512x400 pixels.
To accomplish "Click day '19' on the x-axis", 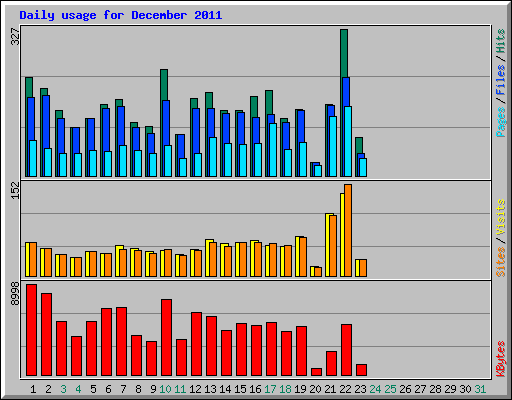I will click(x=300, y=389).
